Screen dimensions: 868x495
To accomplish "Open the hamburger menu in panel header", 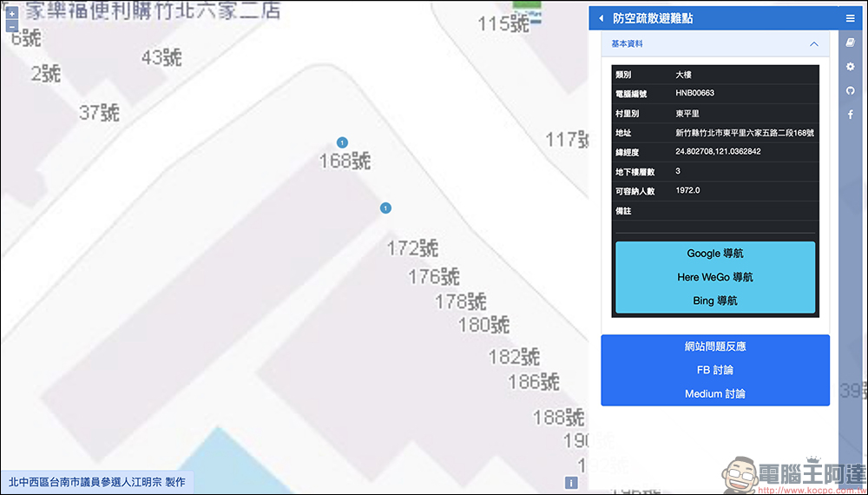I will point(851,19).
